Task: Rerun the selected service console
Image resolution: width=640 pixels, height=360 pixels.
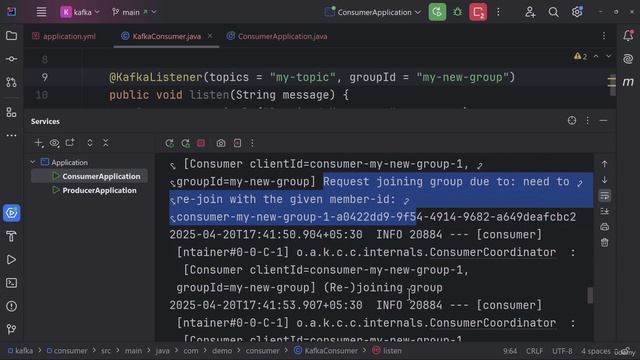Action: (169, 143)
